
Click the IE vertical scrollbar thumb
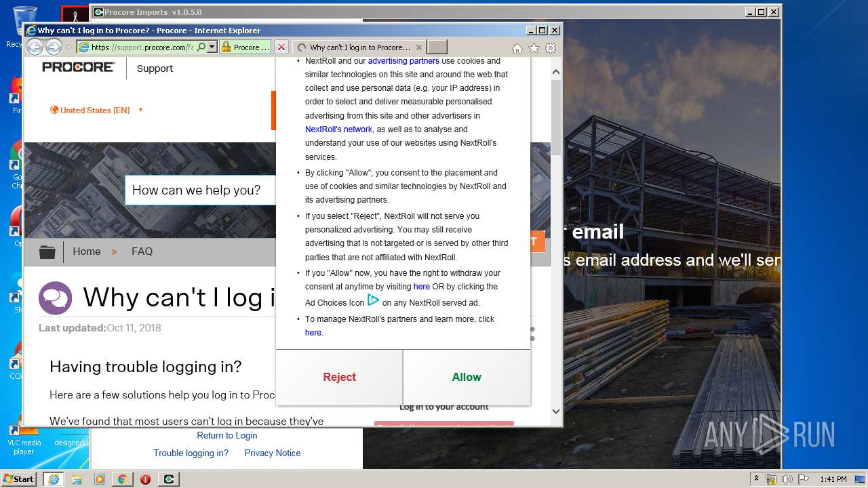point(556,118)
